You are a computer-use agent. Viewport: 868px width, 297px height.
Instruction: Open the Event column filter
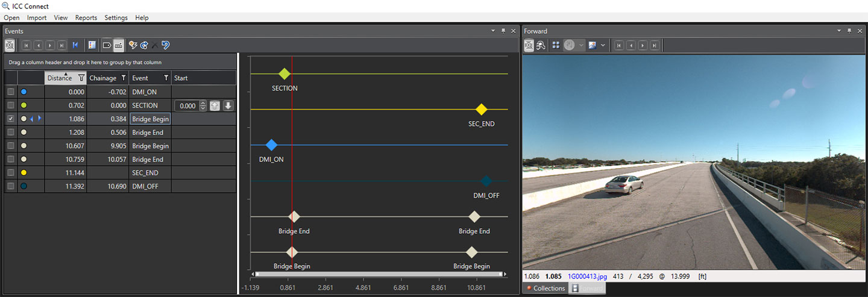click(166, 78)
